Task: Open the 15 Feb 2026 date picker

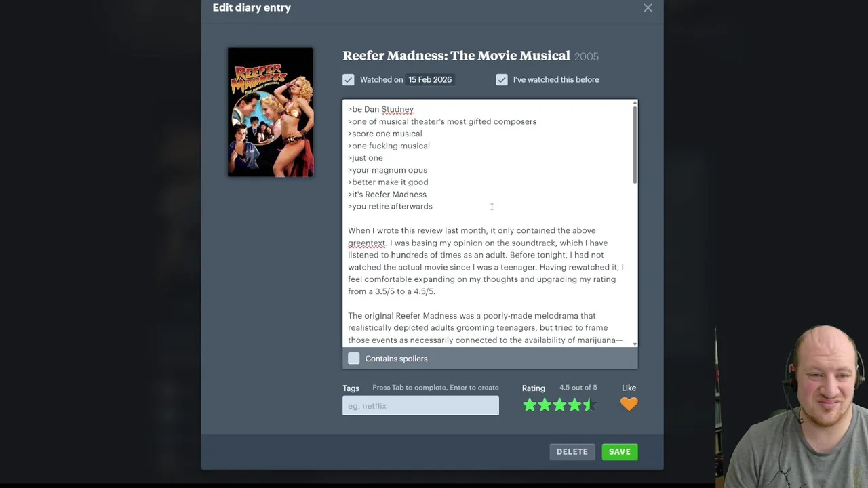Action: (430, 80)
